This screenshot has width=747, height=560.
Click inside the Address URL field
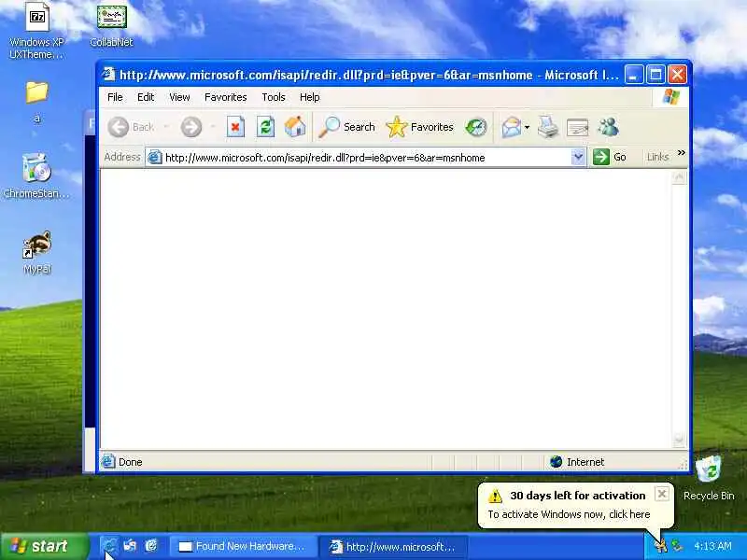[367, 157]
